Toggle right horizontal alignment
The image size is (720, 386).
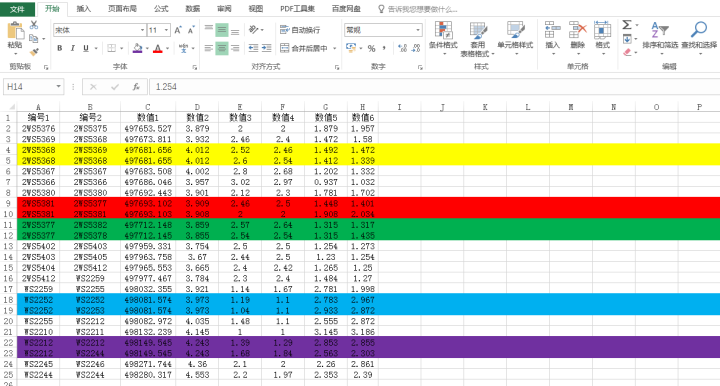(235, 48)
